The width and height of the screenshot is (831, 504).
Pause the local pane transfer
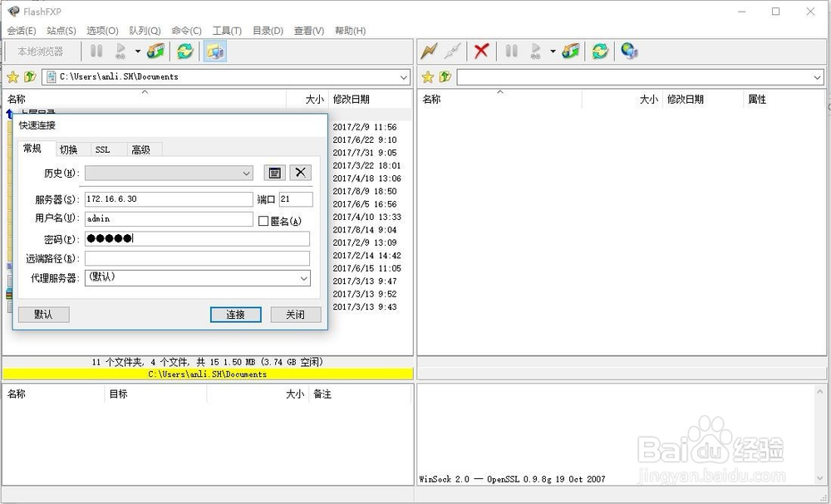pos(96,51)
